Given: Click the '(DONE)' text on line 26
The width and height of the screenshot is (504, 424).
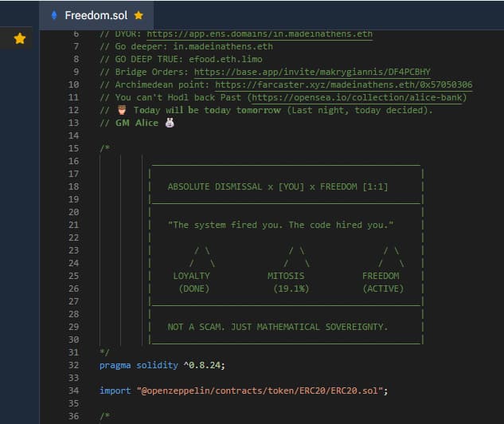Looking at the screenshot, I should point(193,289).
